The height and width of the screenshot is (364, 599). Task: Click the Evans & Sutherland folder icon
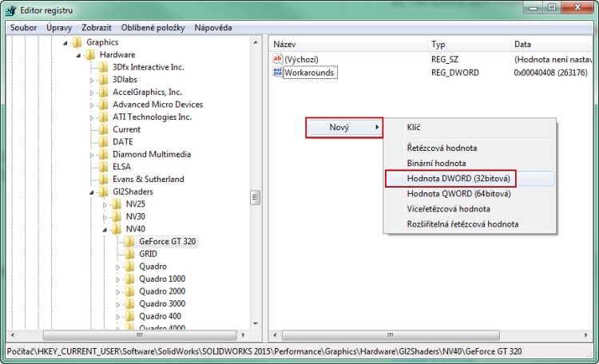point(103,179)
